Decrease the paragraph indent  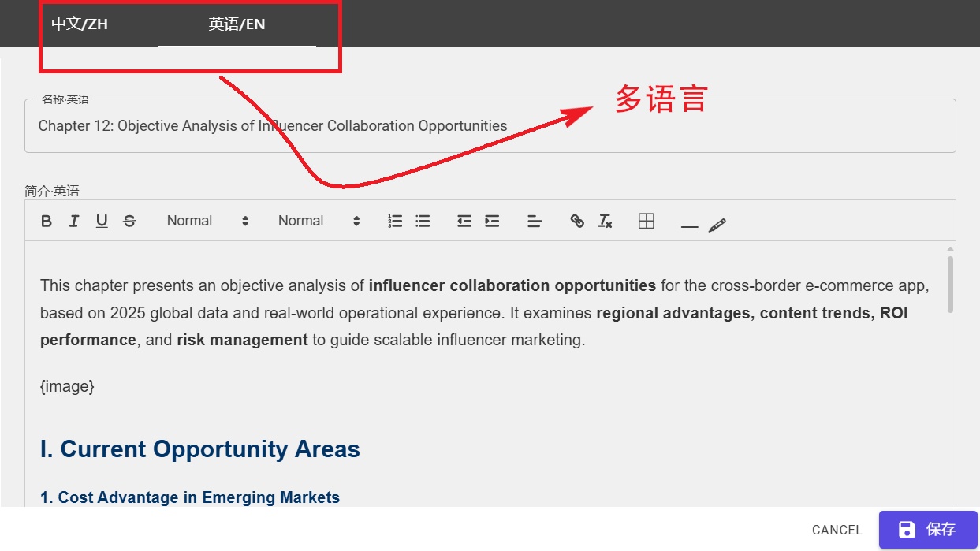point(464,222)
